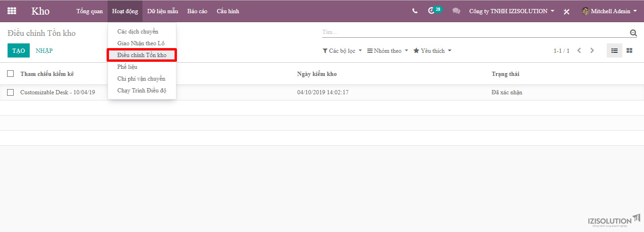
Task: Switch to list view
Action: 614,50
